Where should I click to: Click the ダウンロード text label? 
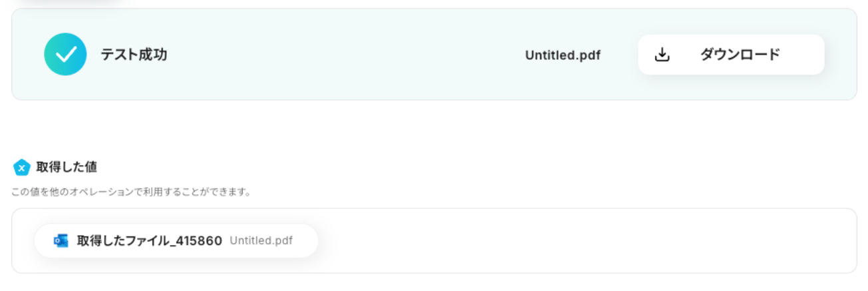click(740, 55)
